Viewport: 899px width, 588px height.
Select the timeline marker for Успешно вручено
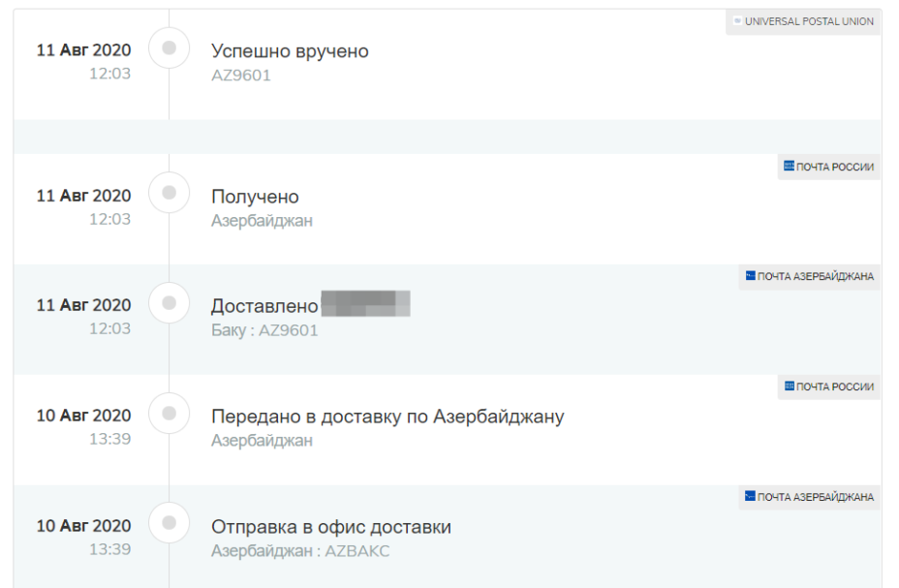170,48
